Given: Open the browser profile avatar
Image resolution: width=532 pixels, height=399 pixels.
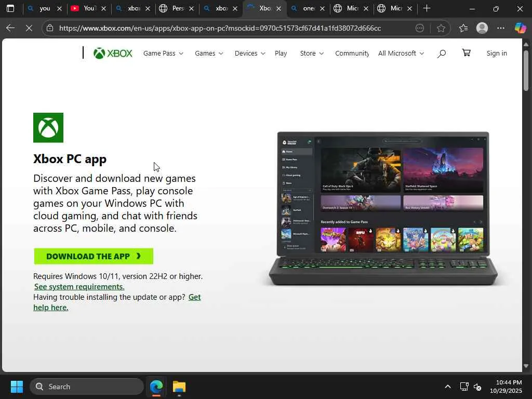Looking at the screenshot, I should coord(482,28).
